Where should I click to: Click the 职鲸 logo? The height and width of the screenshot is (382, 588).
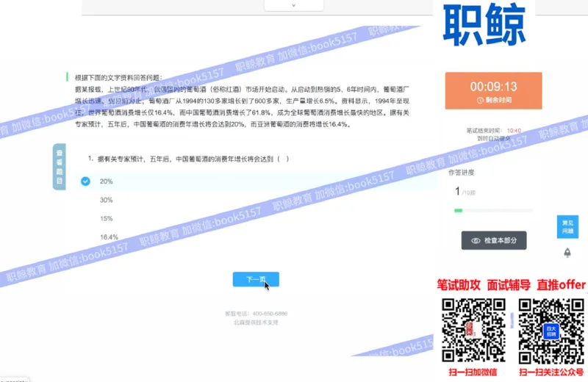[484, 25]
